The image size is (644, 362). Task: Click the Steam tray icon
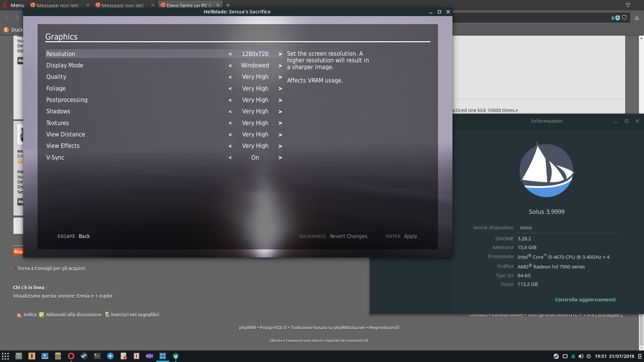tap(556, 356)
